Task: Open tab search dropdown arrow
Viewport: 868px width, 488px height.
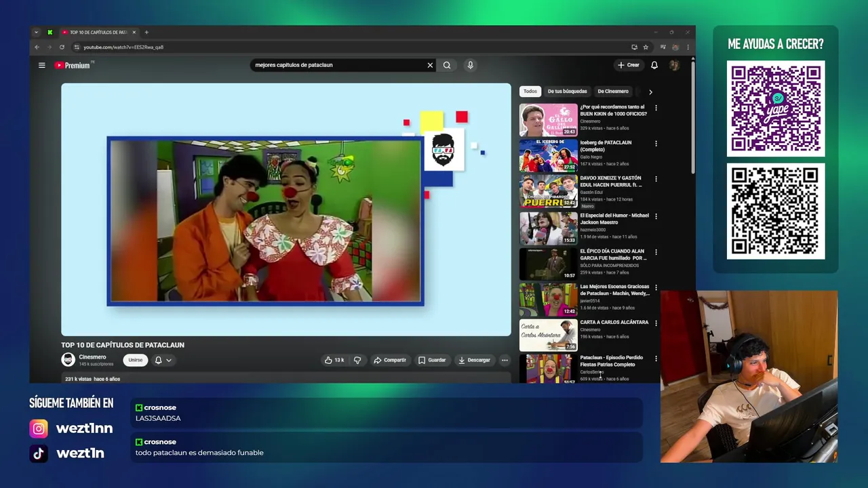Action: click(36, 32)
